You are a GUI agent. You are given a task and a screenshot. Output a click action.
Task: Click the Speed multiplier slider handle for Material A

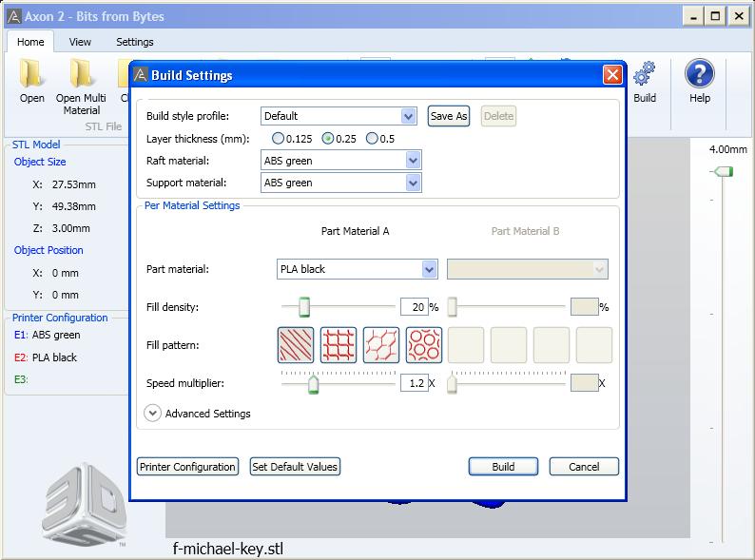[314, 384]
